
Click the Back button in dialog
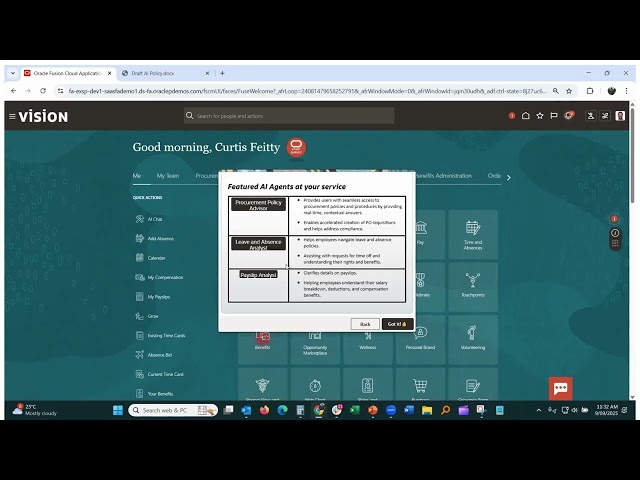click(x=365, y=324)
